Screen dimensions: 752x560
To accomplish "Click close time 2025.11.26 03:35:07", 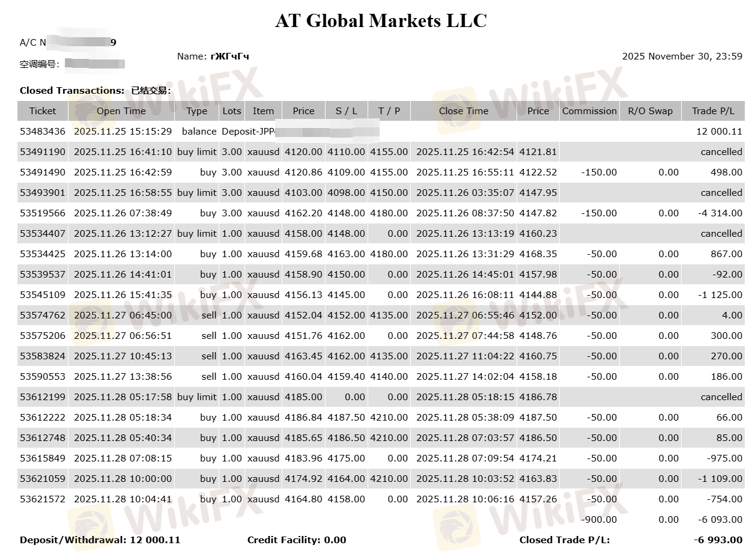I will (465, 192).
